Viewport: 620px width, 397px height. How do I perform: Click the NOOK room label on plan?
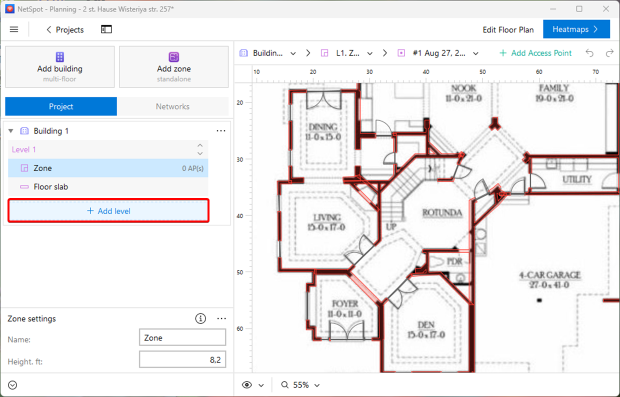click(x=463, y=93)
